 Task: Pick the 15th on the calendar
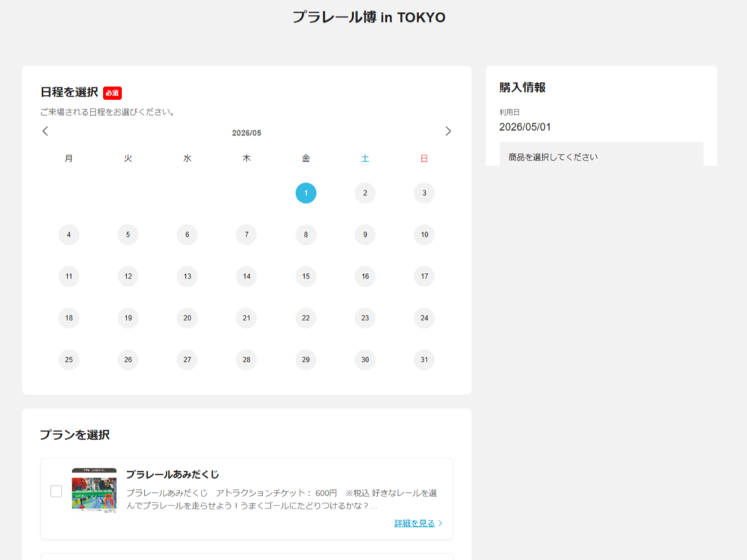(306, 276)
